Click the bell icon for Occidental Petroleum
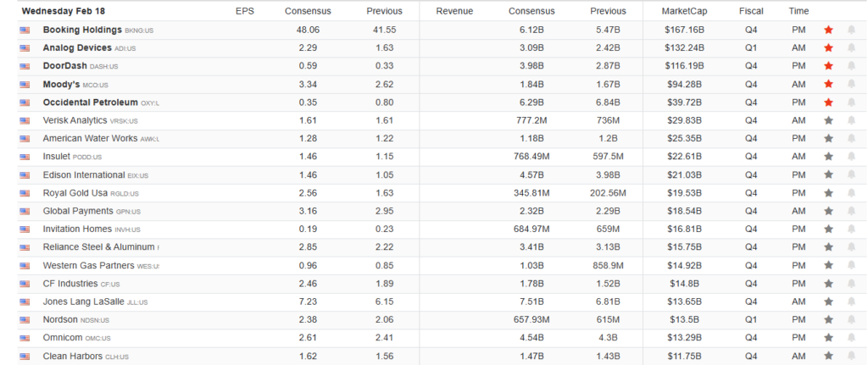 click(851, 102)
